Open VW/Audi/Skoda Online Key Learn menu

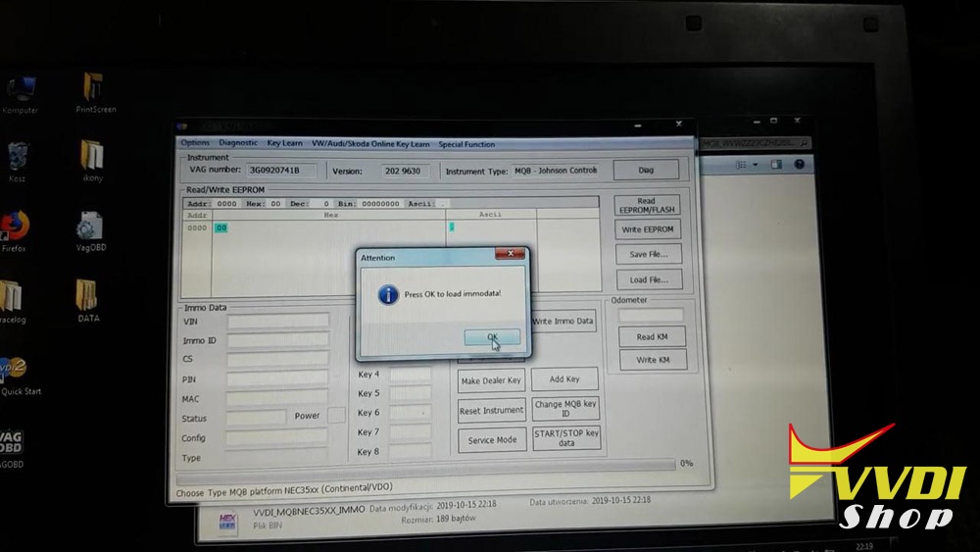click(370, 144)
